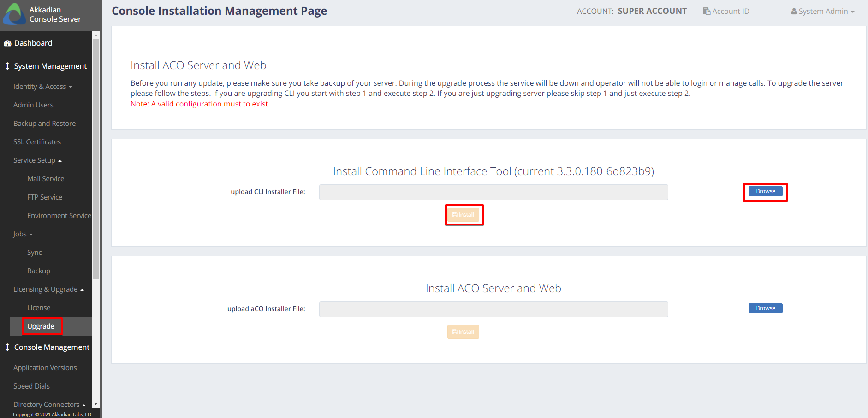The width and height of the screenshot is (868, 418).
Task: Click the System Admin user icon
Action: coord(794,11)
